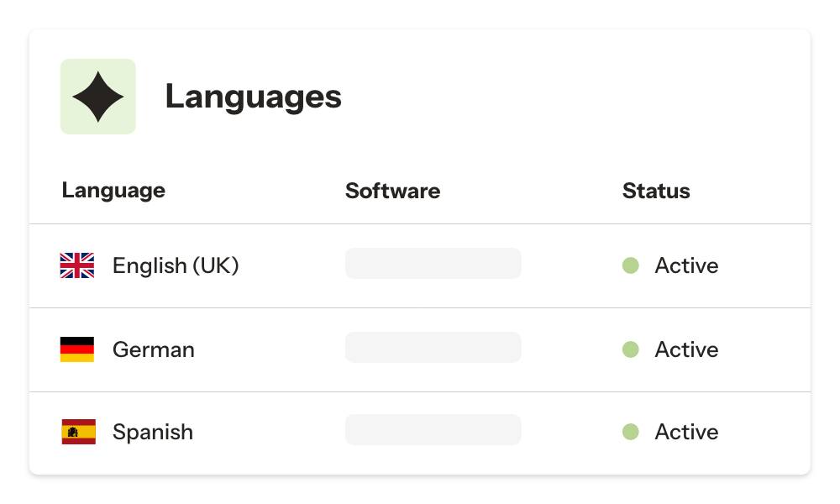Select the English (UK) language label

tap(176, 265)
